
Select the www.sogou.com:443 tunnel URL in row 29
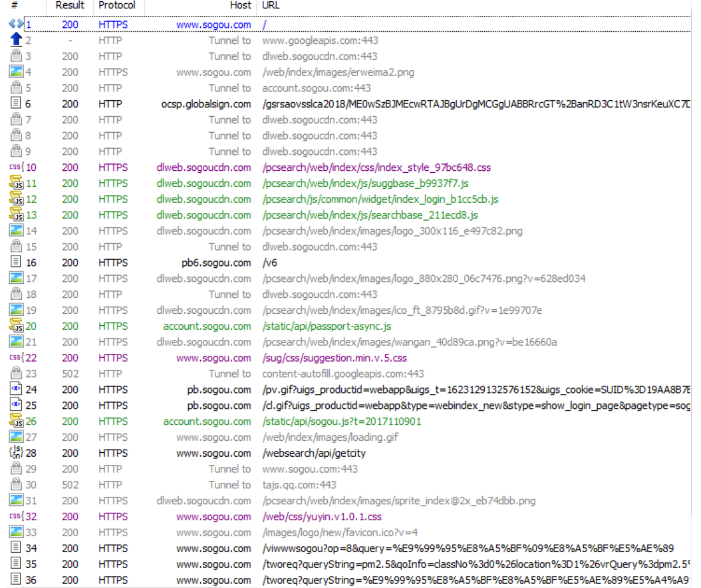(x=310, y=469)
